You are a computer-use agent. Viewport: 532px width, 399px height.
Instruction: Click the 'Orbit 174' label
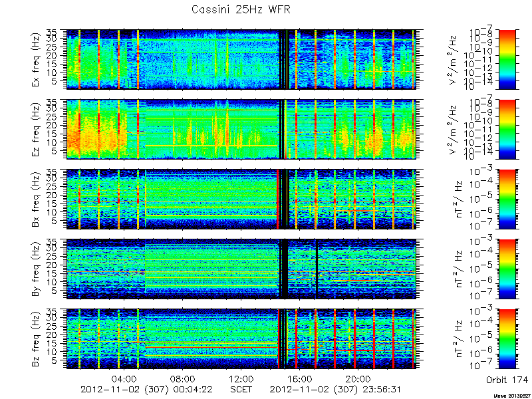tap(507, 379)
